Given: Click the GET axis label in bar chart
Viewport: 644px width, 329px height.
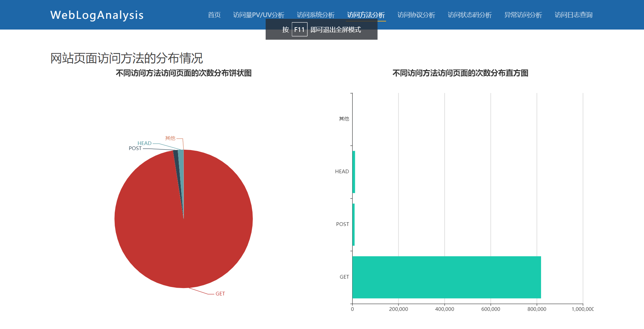Looking at the screenshot, I should coord(344,277).
